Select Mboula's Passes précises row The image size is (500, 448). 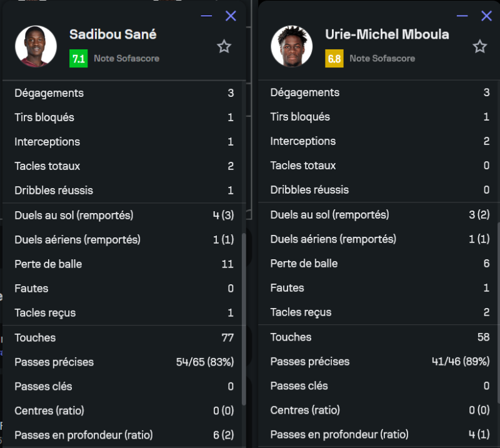379,362
